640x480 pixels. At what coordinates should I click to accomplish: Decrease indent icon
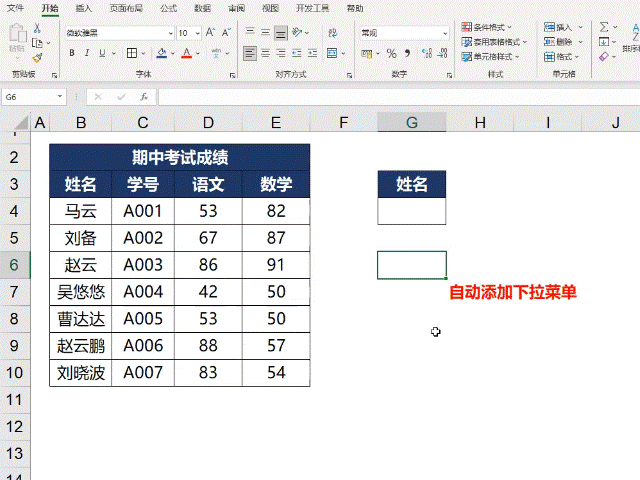click(297, 53)
